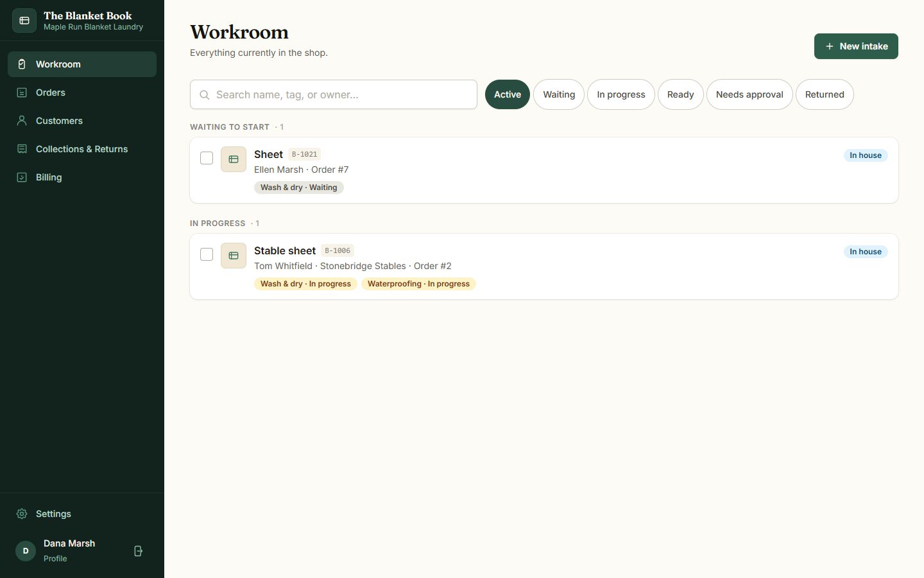
Task: Open Settings from the sidebar
Action: [82, 514]
